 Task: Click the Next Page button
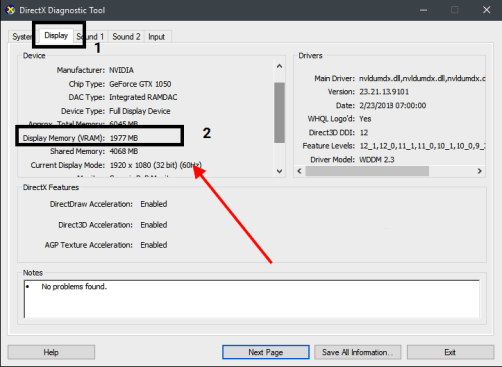click(266, 352)
